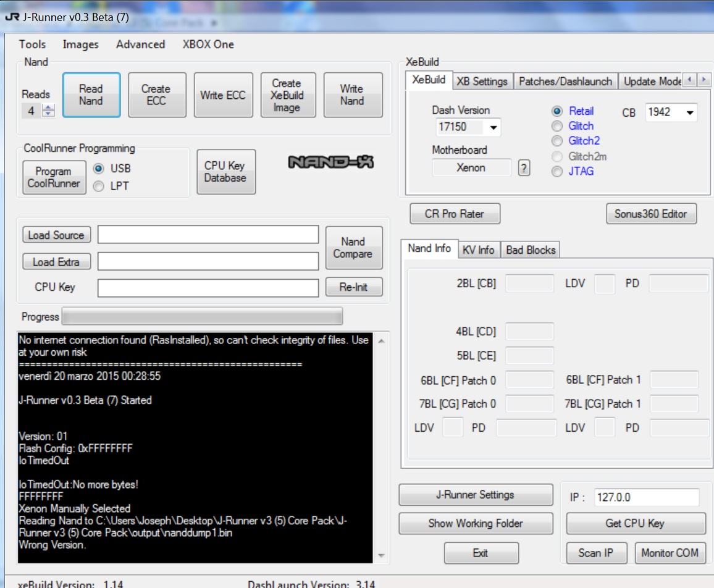The width and height of the screenshot is (714, 588).
Task: Select the Nand Info tab
Action: coord(429,249)
